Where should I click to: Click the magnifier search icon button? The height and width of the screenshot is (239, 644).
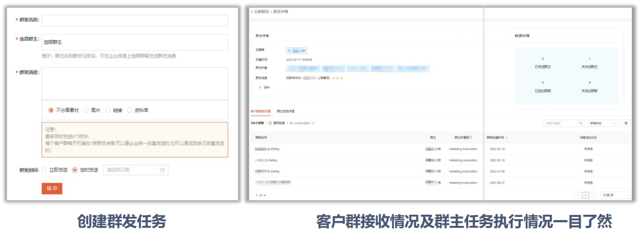tap(581, 123)
